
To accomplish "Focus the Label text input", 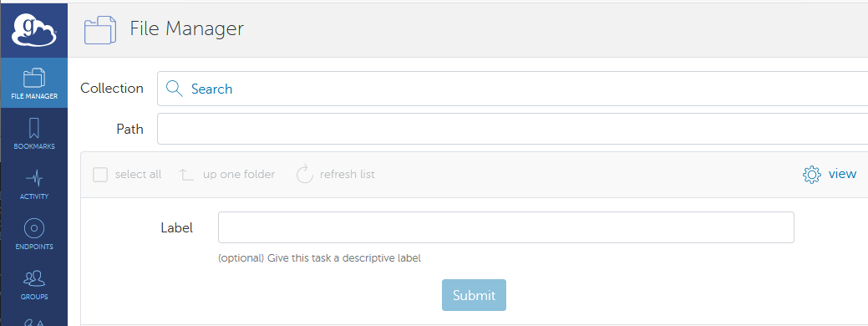I will click(506, 227).
